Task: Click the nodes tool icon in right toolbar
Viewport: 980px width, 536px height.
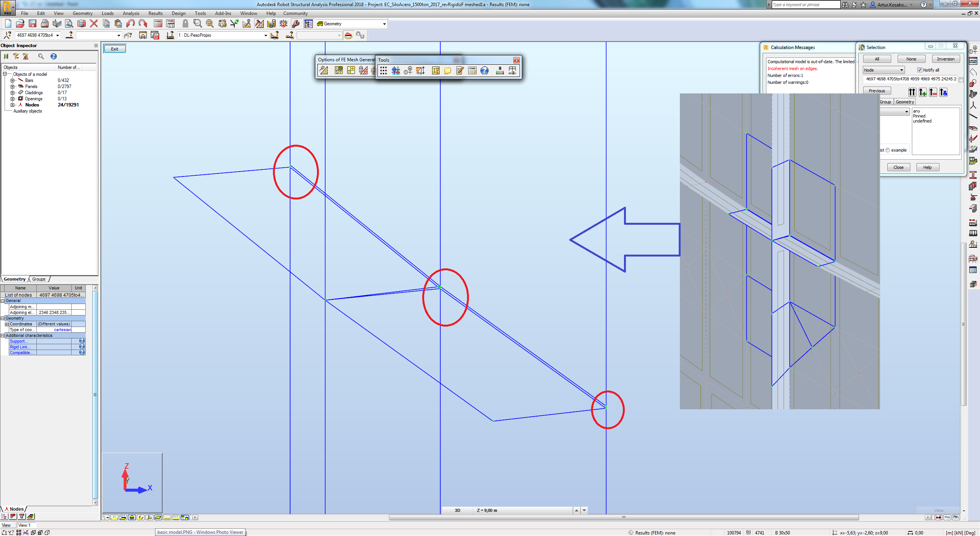Action: 973,105
